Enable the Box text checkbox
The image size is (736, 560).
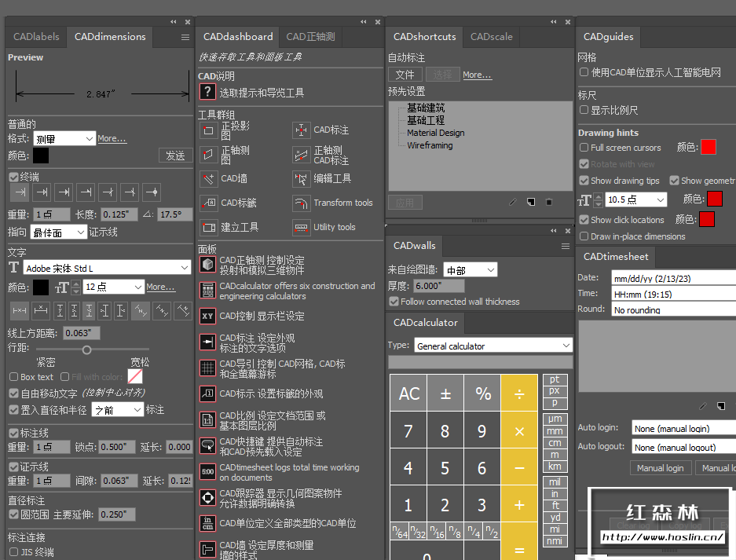(13, 377)
